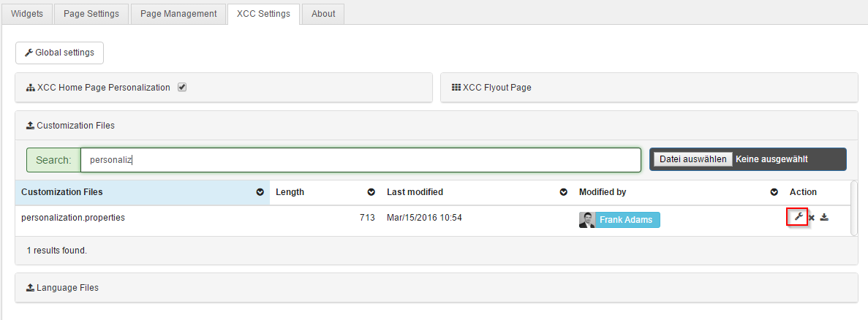Open the Modified by column dropdown arrow

coord(774,192)
